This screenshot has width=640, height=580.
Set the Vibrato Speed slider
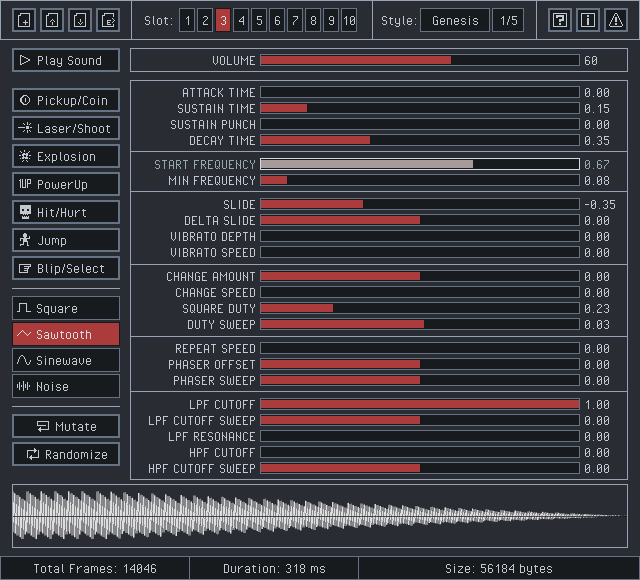click(420, 252)
